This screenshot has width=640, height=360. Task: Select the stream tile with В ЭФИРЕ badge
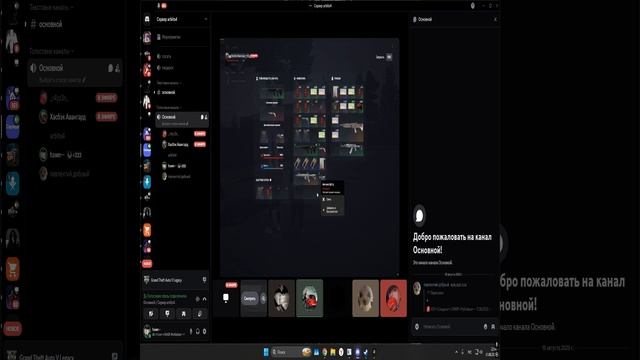pyautogui.click(x=226, y=298)
